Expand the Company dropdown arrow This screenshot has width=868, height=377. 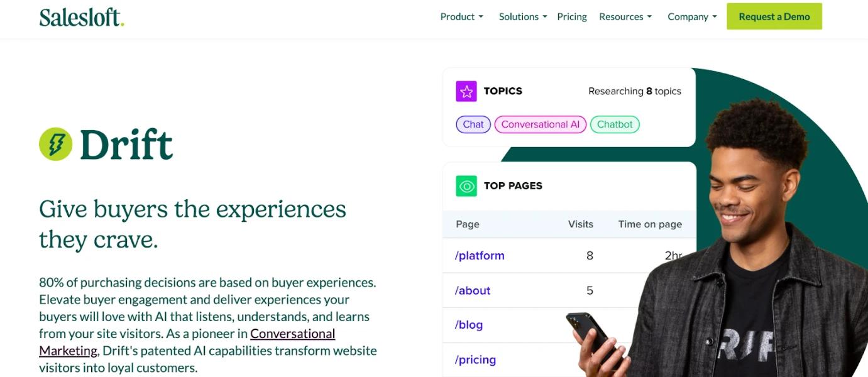[715, 17]
